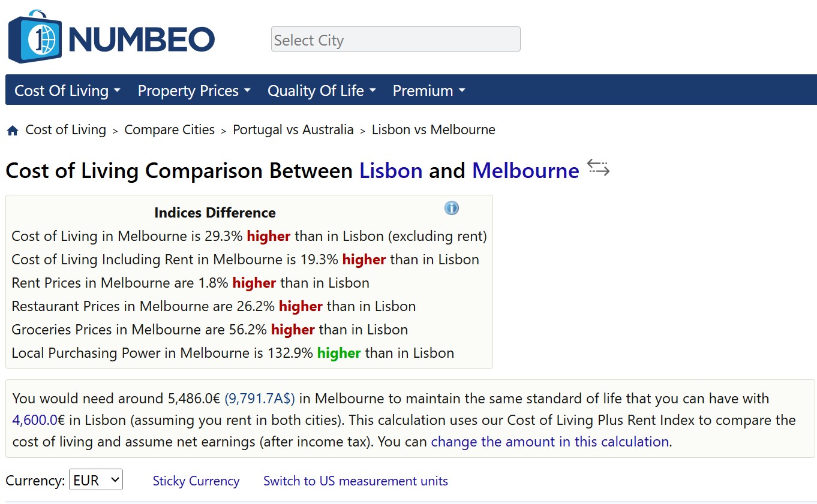
Task: Go to Compare Cities breadcrumb
Action: (x=169, y=130)
